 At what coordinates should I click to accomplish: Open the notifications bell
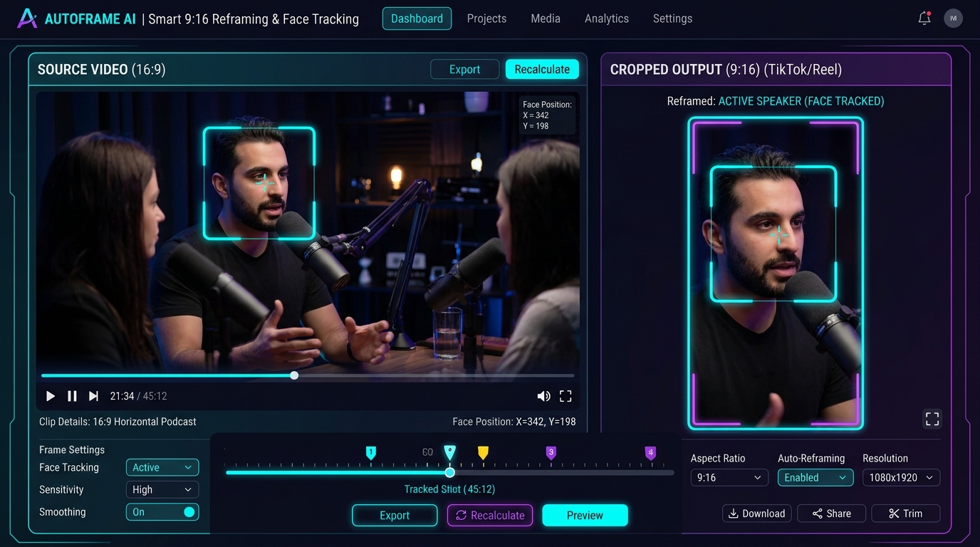click(924, 19)
